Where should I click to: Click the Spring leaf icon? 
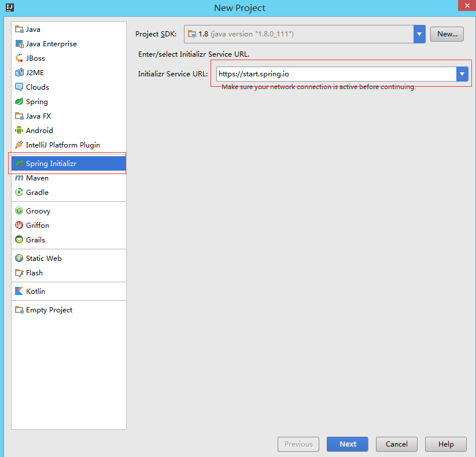point(19,102)
